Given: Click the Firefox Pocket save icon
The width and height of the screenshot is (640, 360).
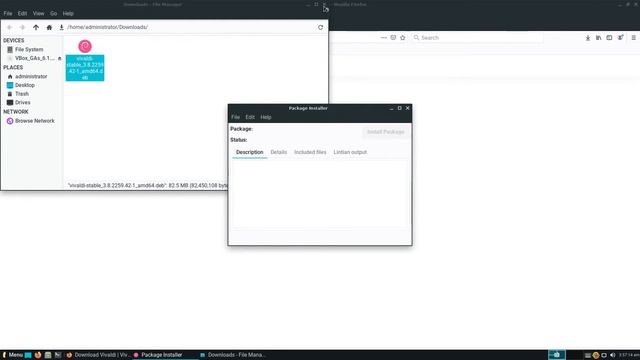Looking at the screenshot, I should pyautogui.click(x=393, y=38).
